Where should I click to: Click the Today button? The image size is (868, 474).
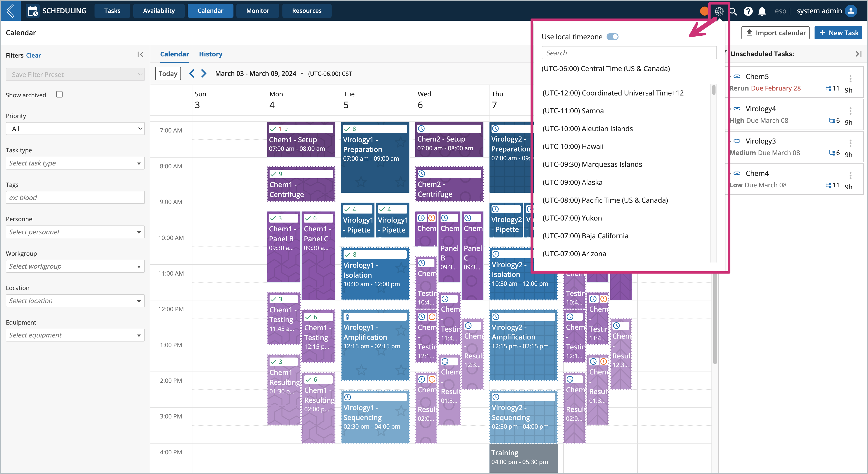168,74
